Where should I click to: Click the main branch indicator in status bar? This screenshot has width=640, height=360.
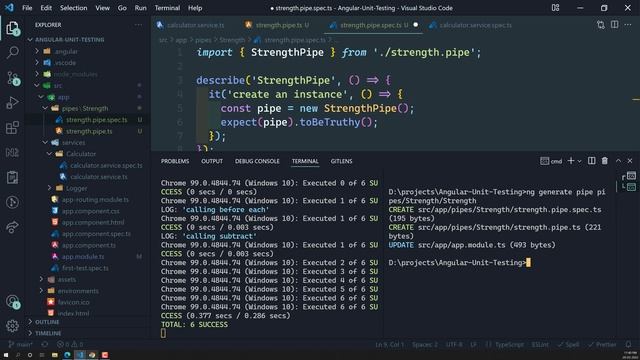tap(20, 344)
